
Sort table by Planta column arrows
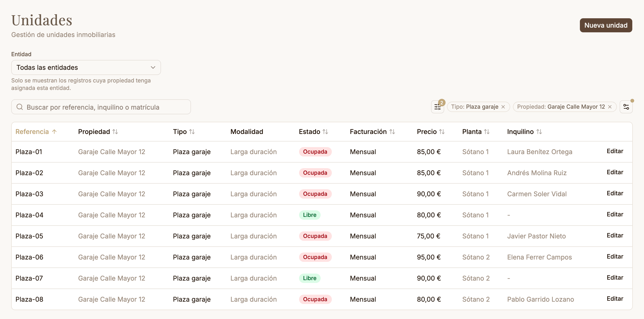tap(487, 132)
